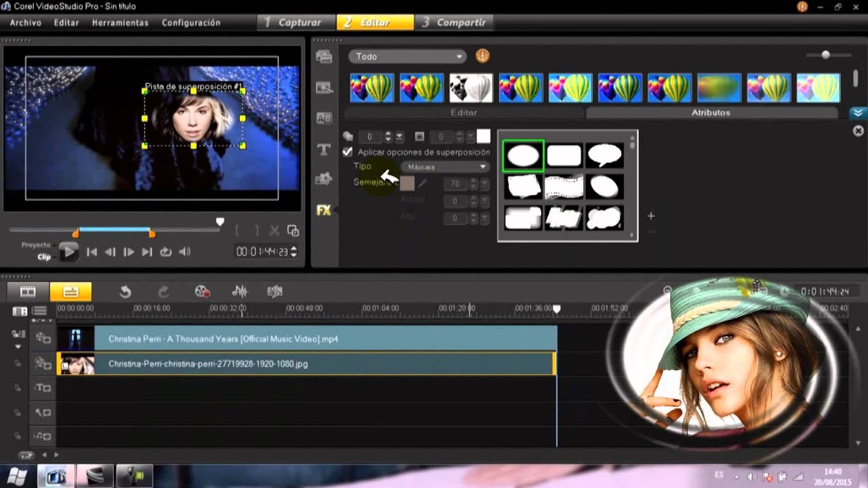
Task: Step to the next frame
Action: click(x=128, y=251)
